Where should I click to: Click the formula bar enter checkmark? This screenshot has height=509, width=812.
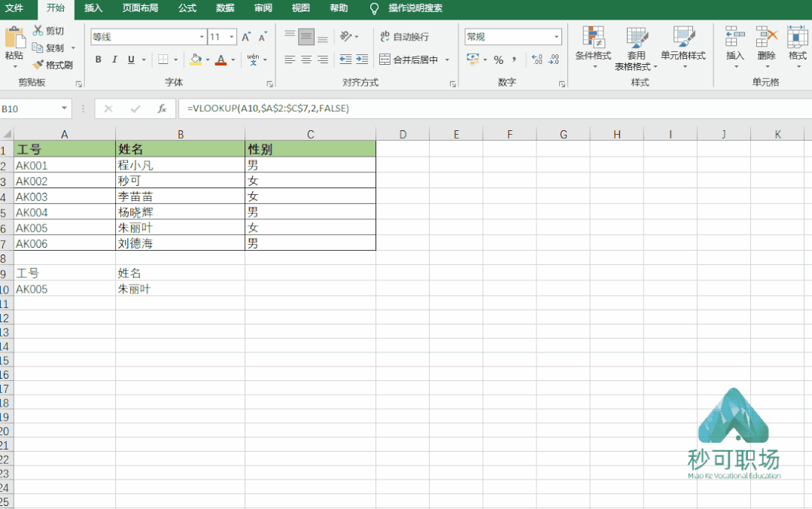135,108
